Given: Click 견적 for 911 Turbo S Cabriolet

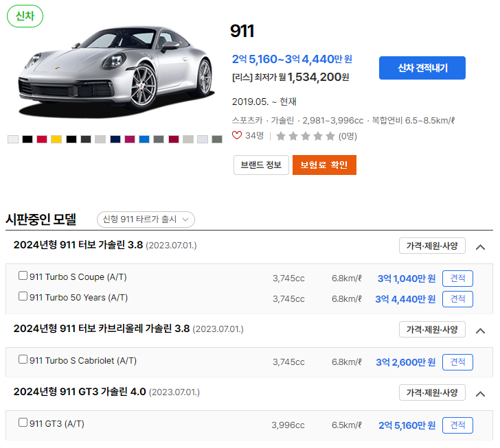Looking at the screenshot, I should pyautogui.click(x=457, y=362).
